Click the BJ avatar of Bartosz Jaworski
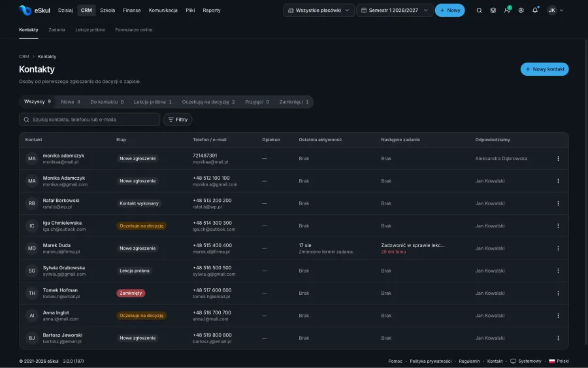588x368 pixels. [x=32, y=338]
